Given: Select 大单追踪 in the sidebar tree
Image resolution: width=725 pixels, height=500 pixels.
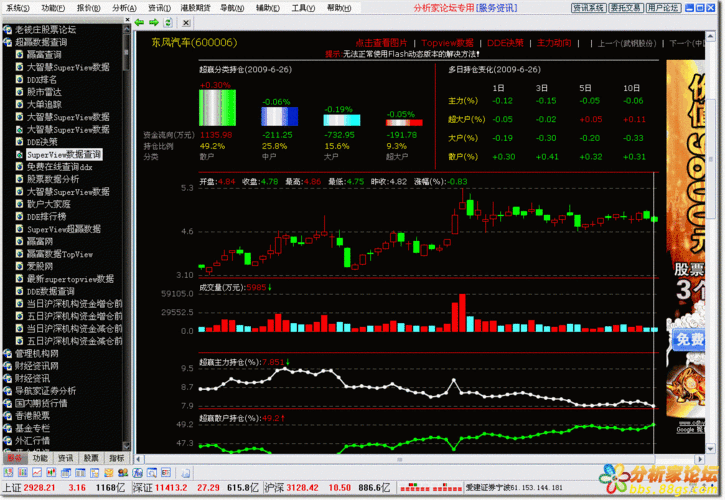Looking at the screenshot, I should click(x=44, y=105).
